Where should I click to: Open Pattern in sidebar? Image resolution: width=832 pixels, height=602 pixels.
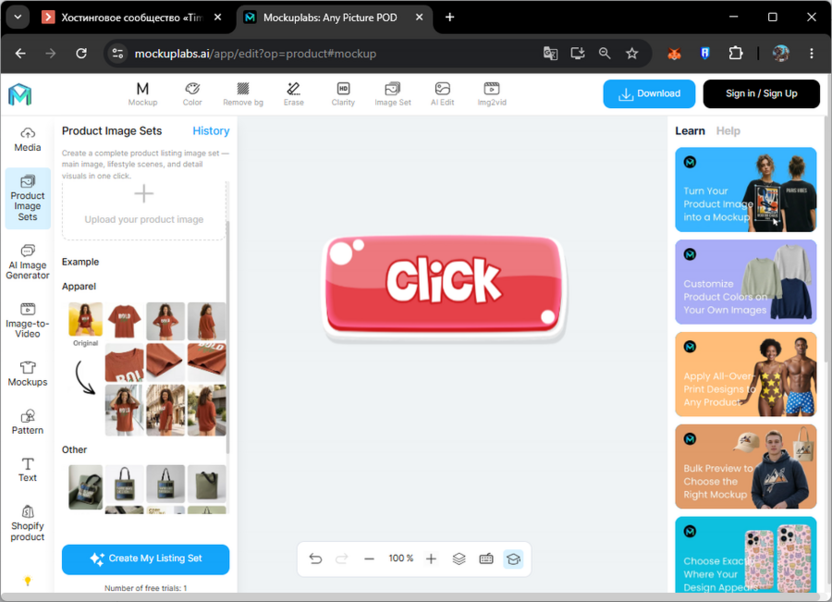click(x=28, y=422)
